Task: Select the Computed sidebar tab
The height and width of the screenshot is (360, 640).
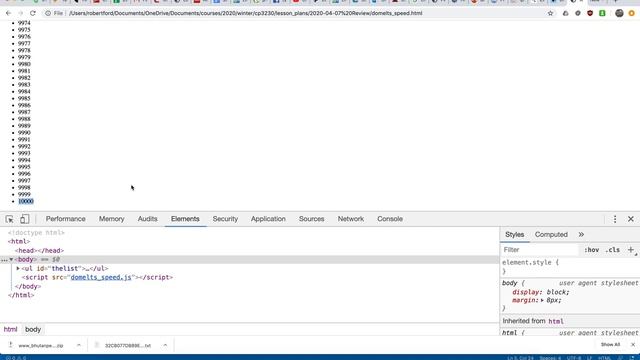Action: [x=551, y=235]
